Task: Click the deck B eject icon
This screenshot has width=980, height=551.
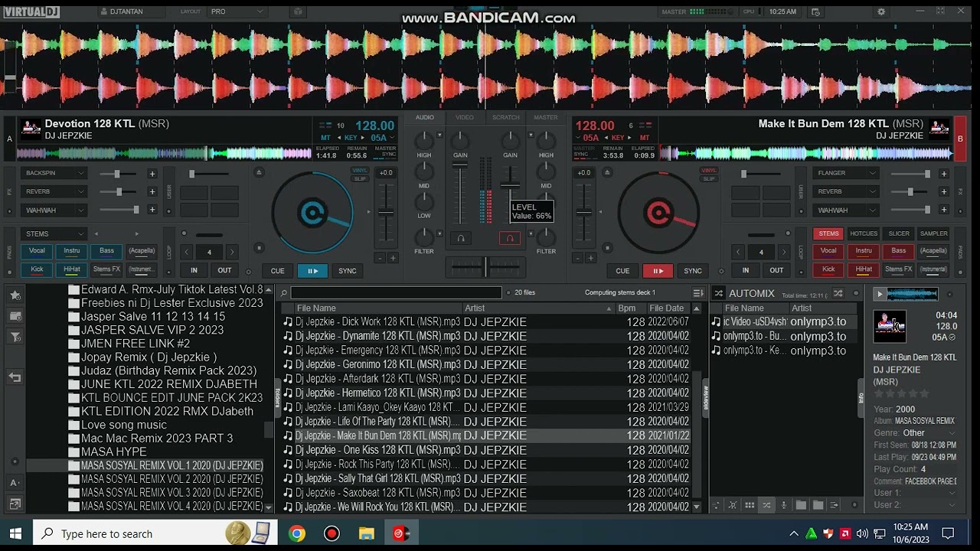Action: [607, 172]
